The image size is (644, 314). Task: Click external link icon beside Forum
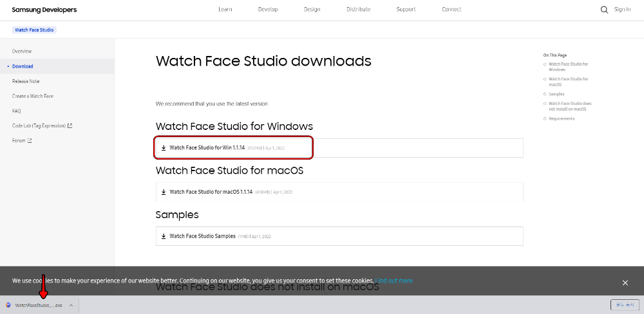click(30, 140)
